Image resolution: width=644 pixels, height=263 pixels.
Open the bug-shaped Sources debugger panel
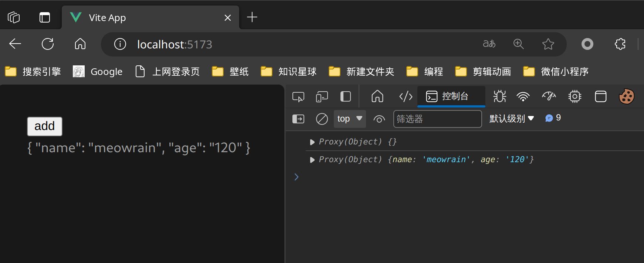click(499, 96)
